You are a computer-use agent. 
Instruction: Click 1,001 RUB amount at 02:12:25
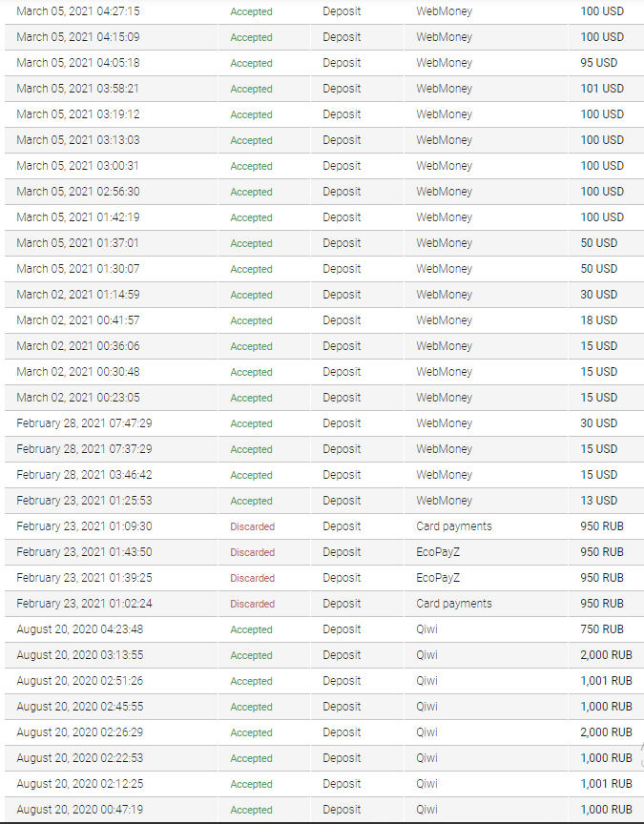[x=606, y=784]
